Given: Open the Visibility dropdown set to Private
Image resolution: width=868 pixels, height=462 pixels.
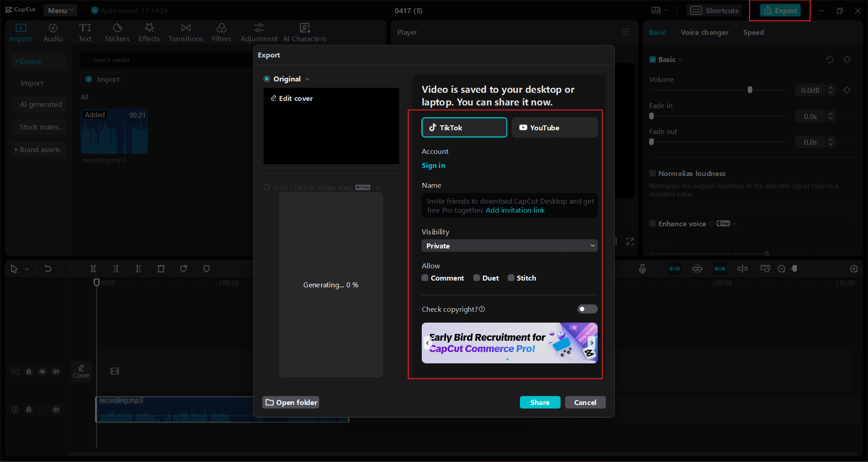Looking at the screenshot, I should point(509,246).
